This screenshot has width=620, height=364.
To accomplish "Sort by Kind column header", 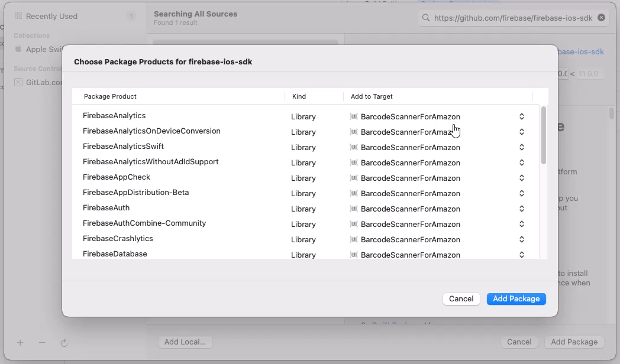I will 299,96.
